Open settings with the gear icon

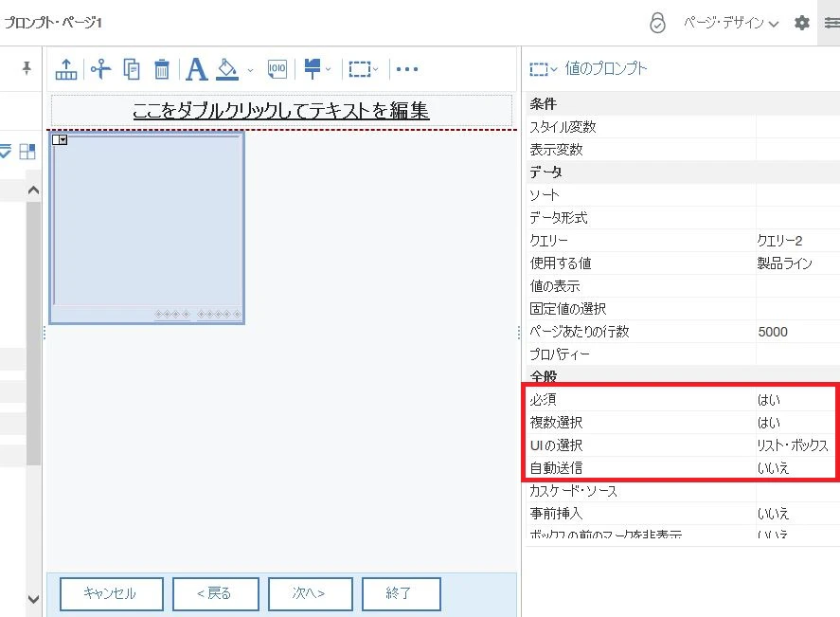coord(801,23)
